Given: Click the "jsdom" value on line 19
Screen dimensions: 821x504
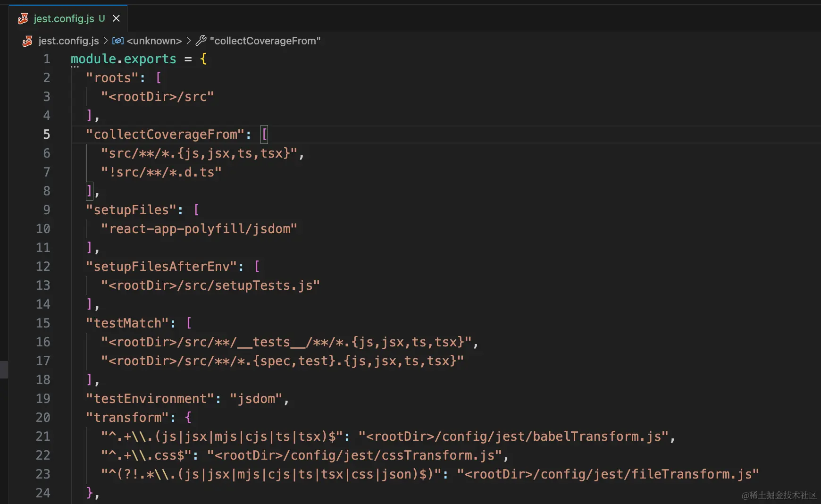Looking at the screenshot, I should [256, 399].
